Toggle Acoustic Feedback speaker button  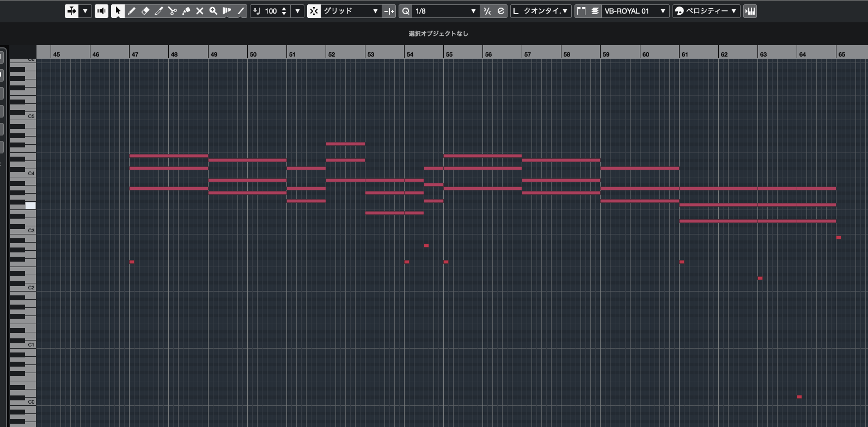(101, 11)
